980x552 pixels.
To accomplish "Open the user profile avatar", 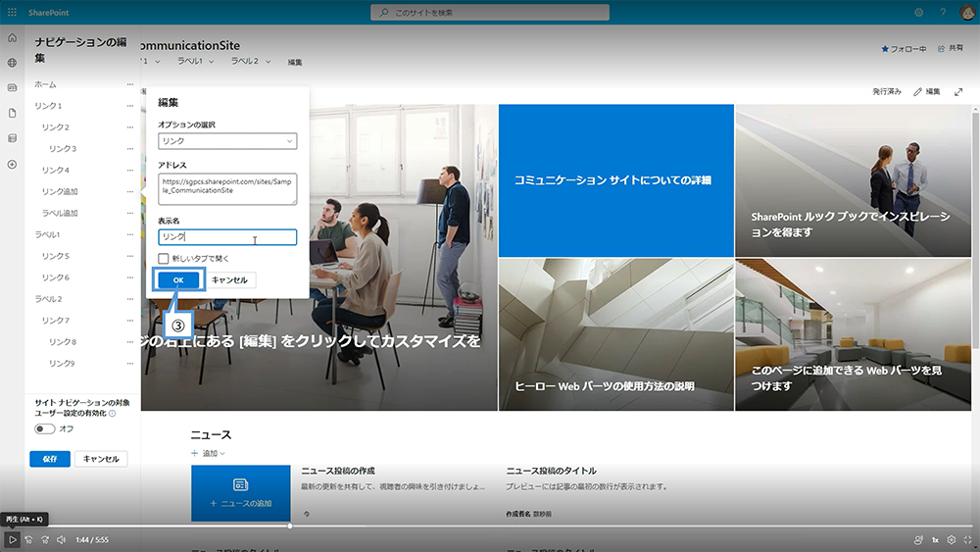I will (x=967, y=12).
